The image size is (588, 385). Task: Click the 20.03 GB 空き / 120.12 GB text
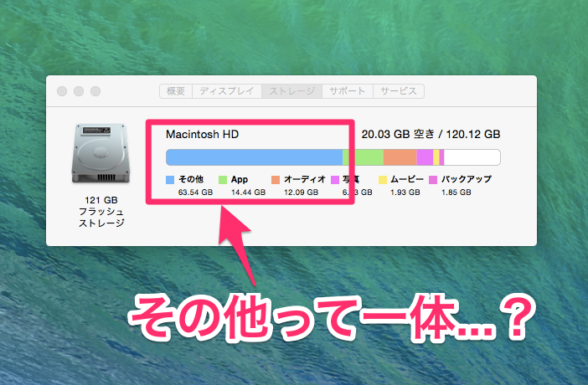coord(431,134)
